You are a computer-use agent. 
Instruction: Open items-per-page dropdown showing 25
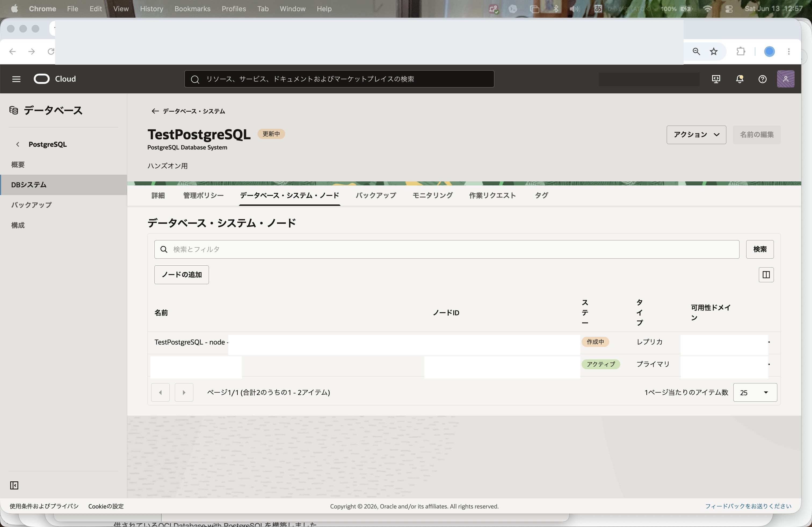pyautogui.click(x=755, y=392)
